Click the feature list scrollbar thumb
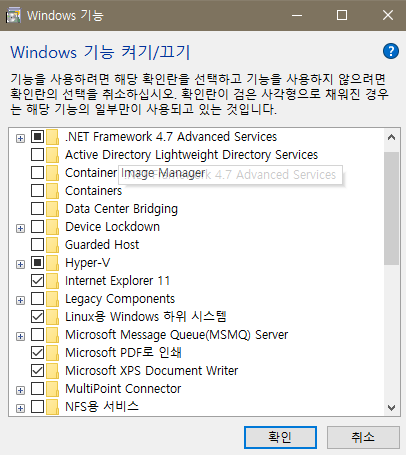Screen dimensions: 406x455 click(391, 209)
